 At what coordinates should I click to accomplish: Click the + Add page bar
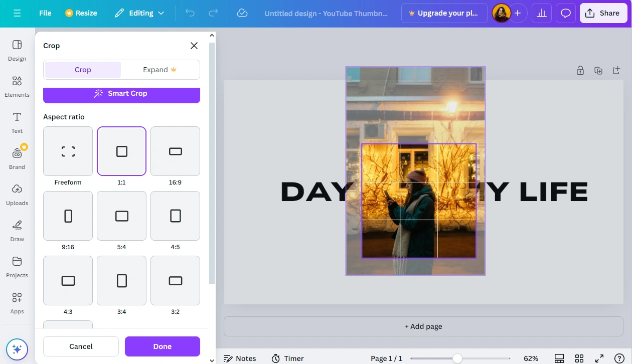(x=423, y=326)
